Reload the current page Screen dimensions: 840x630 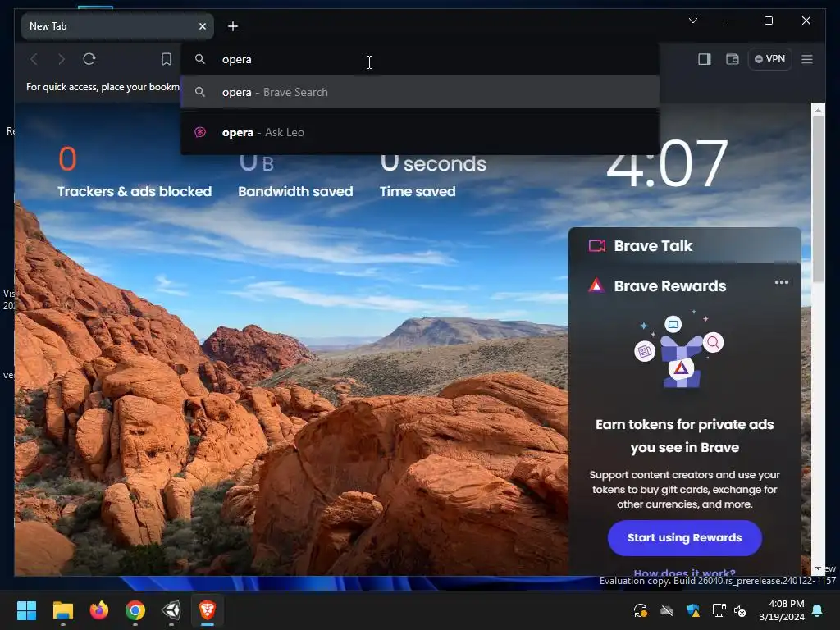pyautogui.click(x=89, y=59)
